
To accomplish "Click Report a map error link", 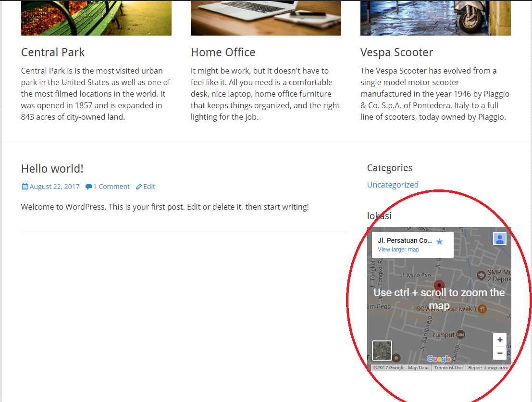I will pos(488,368).
